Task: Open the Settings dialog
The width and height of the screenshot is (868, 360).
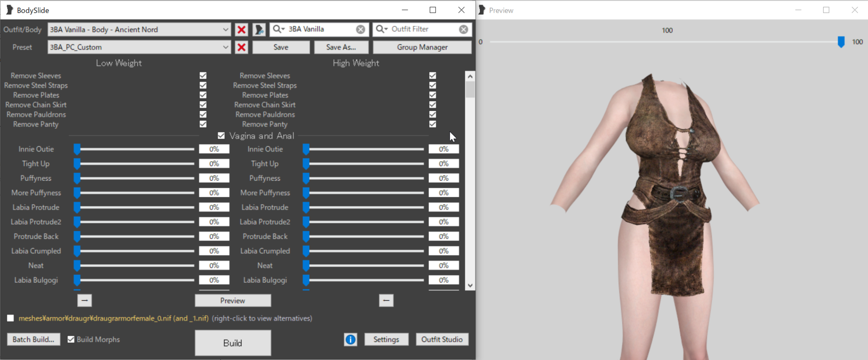Action: 386,339
